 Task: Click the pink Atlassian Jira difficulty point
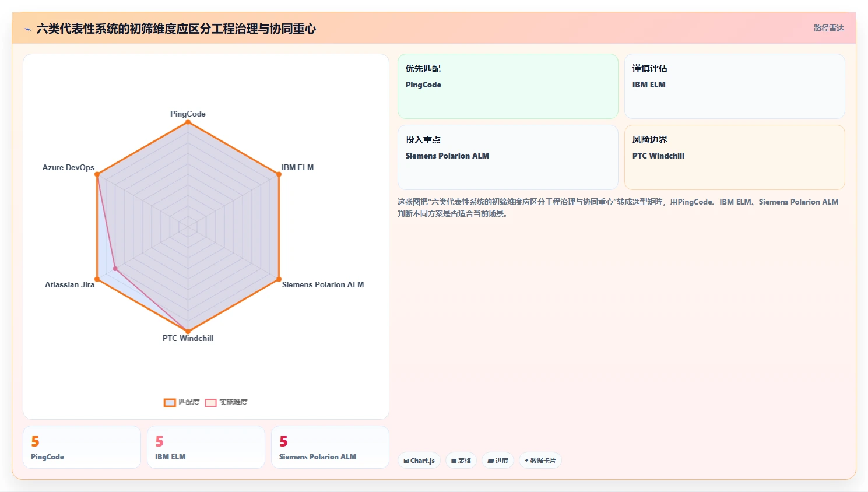pyautogui.click(x=115, y=269)
